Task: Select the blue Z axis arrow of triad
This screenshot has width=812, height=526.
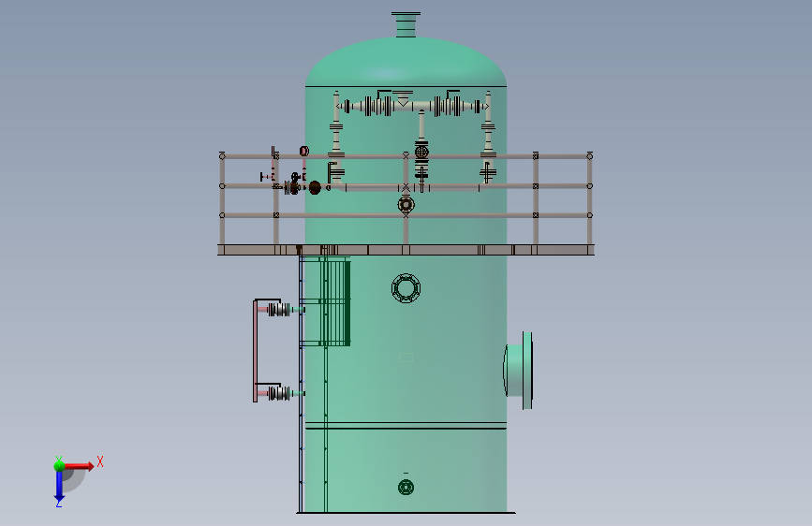Action: 59,486
